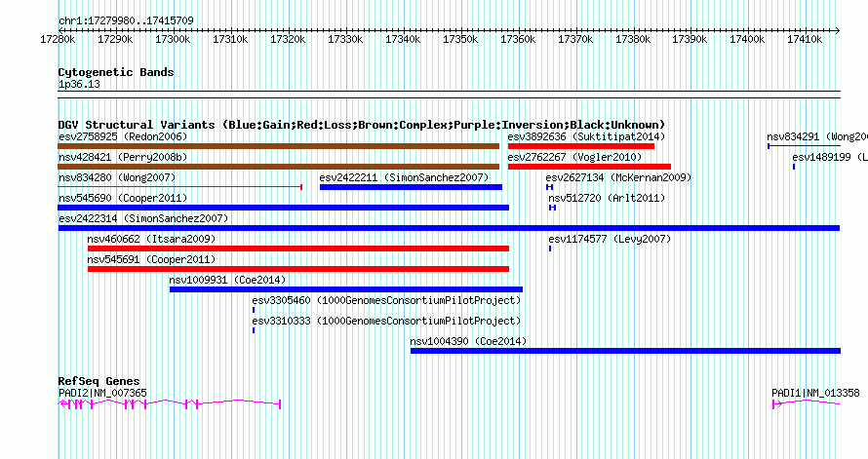Click the blue esv2422211 gain bar
868x459 pixels.
411,187
